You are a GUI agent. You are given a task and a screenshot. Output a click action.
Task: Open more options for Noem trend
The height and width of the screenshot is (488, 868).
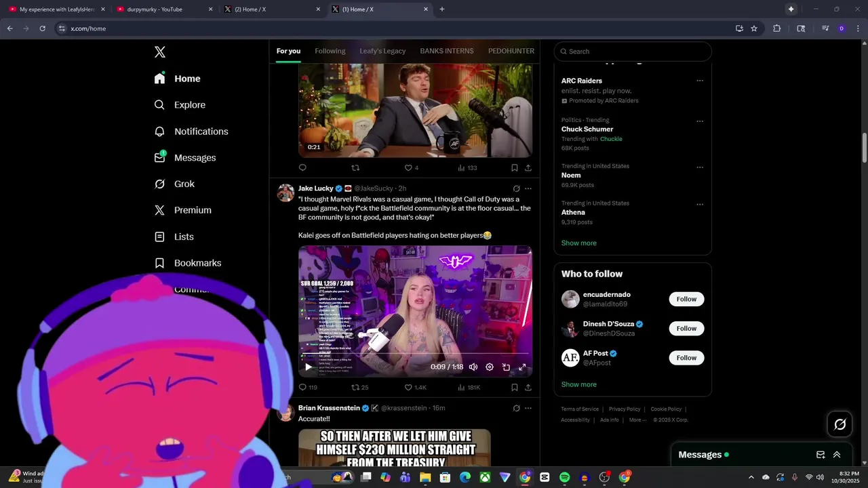coord(700,167)
